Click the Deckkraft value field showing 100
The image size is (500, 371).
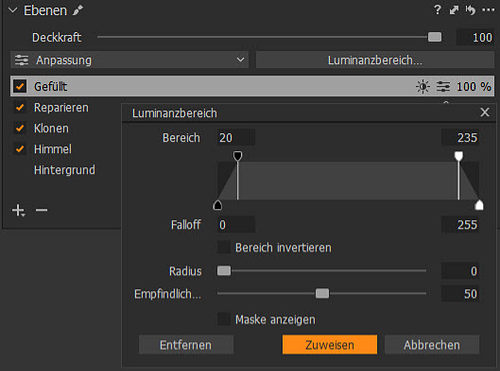(475, 37)
